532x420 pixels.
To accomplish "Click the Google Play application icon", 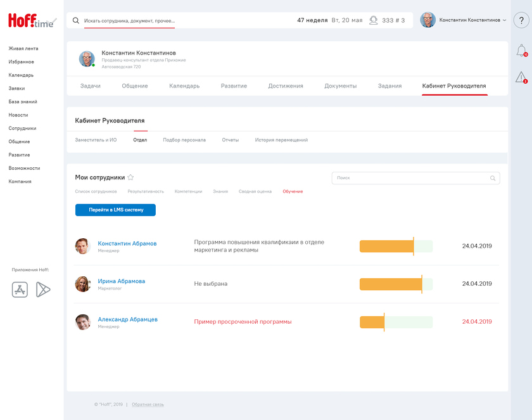I will click(43, 290).
